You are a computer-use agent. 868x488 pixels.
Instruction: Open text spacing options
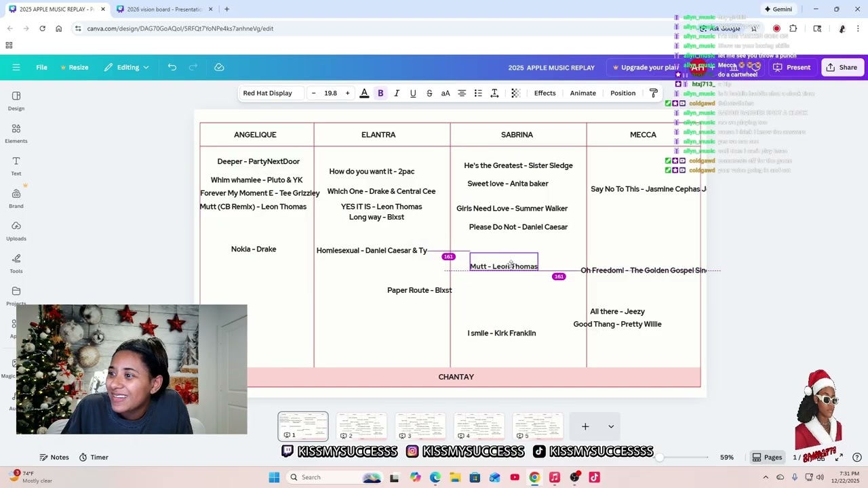point(494,93)
